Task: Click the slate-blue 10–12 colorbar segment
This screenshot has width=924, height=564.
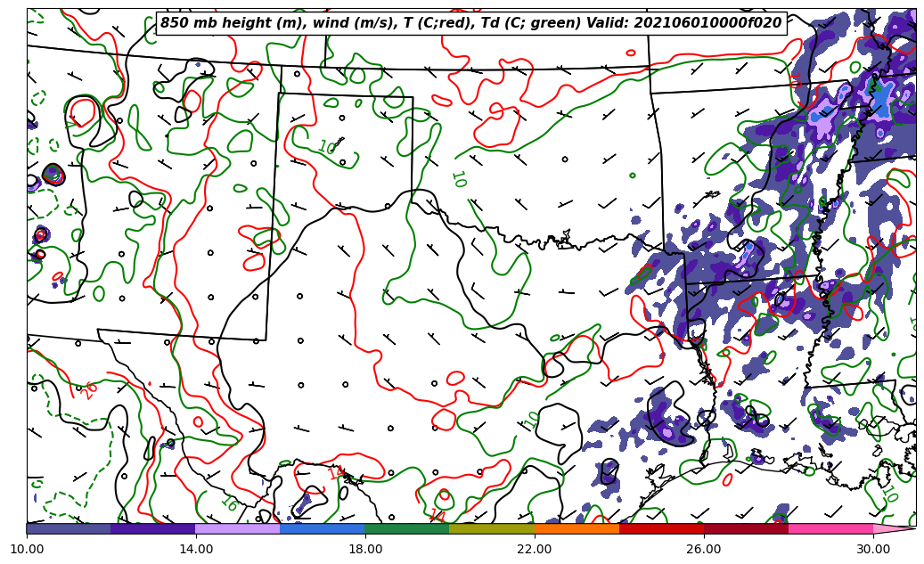Action: [69, 528]
